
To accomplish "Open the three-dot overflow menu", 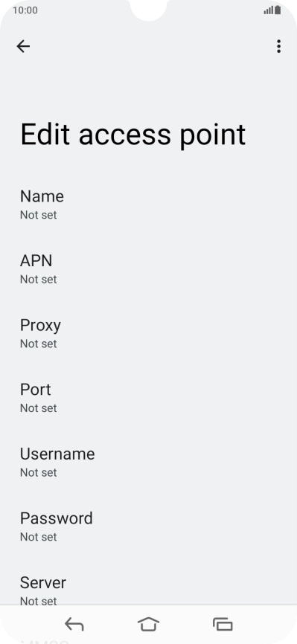I will (x=278, y=46).
